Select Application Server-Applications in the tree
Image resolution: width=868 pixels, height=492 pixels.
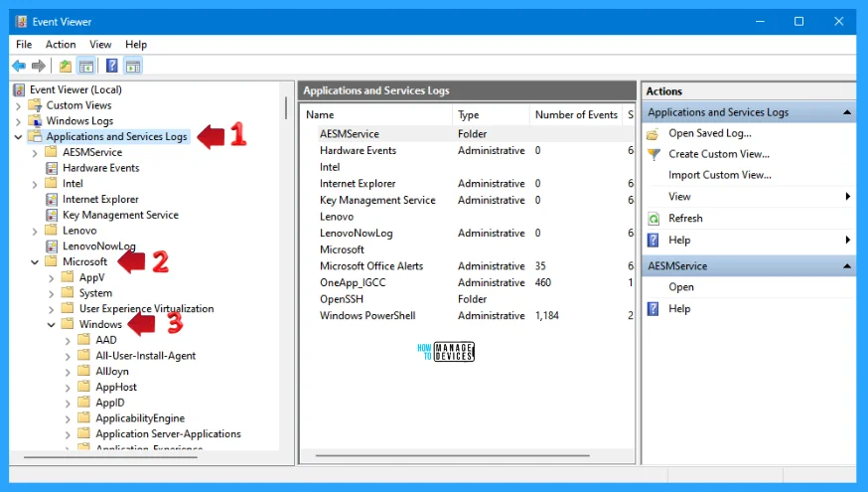[x=168, y=433]
